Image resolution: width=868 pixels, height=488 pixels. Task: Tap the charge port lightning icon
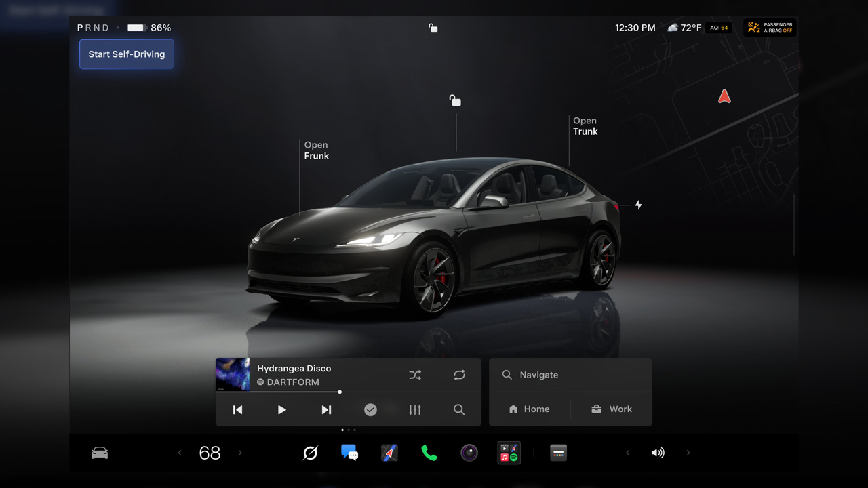click(x=638, y=205)
